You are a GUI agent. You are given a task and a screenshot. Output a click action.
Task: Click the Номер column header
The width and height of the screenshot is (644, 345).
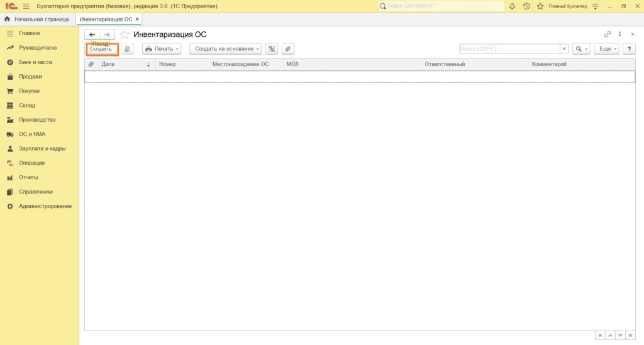click(x=182, y=64)
